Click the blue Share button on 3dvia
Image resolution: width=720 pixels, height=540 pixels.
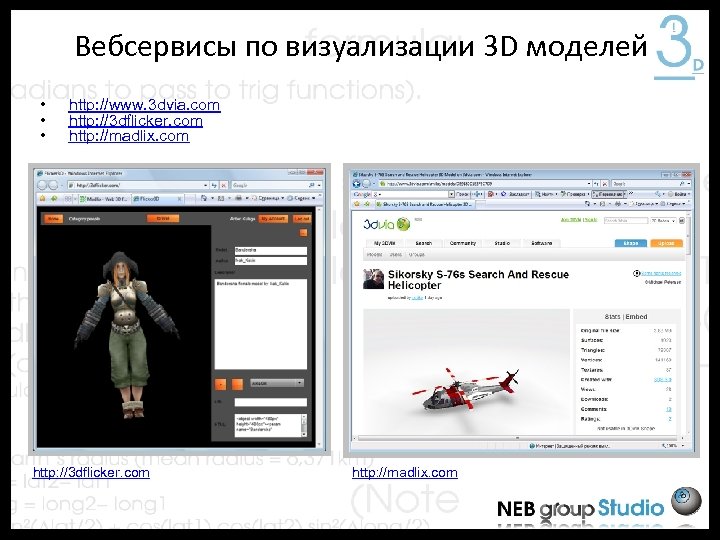click(x=630, y=243)
